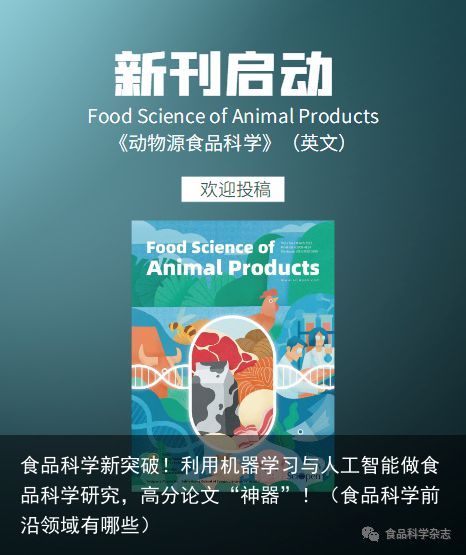Image resolution: width=466 pixels, height=555 pixels.
Task: Click the 新刊启动 headline
Action: tap(224, 74)
